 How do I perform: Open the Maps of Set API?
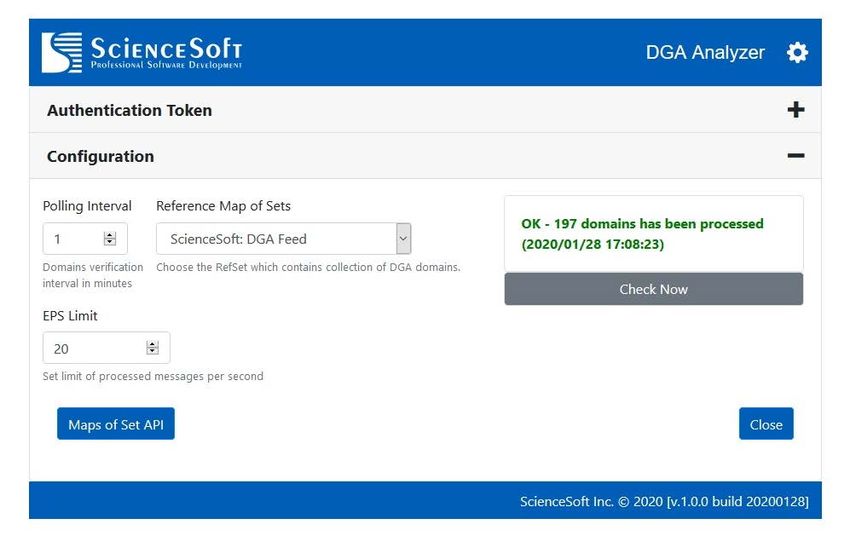coord(116,424)
